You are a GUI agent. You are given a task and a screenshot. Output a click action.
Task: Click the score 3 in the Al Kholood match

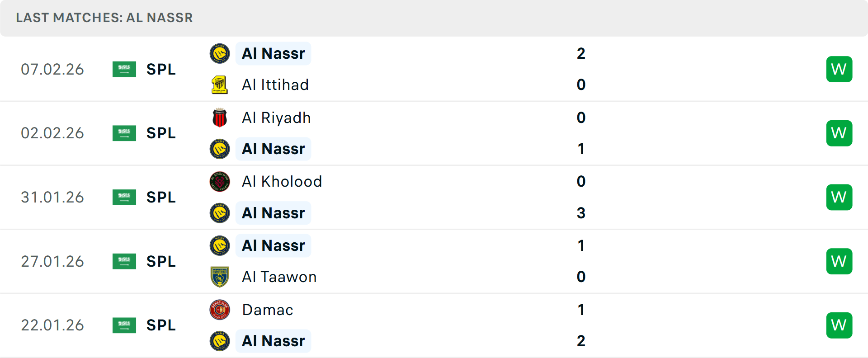click(x=581, y=213)
